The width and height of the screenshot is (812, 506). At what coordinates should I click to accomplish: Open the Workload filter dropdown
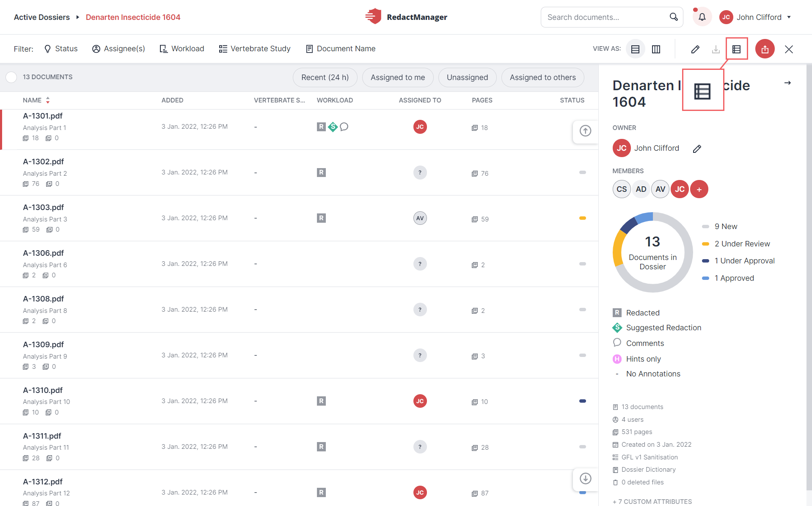(182, 49)
